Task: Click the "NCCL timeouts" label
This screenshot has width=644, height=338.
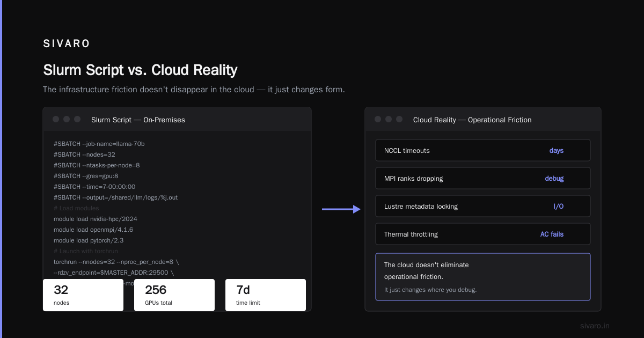Action: [x=407, y=151]
